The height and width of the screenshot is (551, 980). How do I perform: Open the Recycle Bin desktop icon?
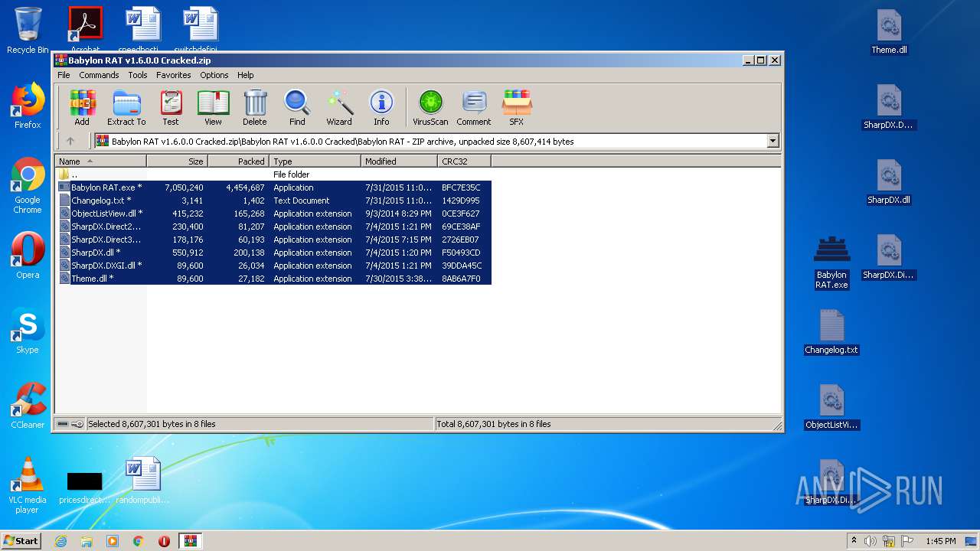click(28, 31)
